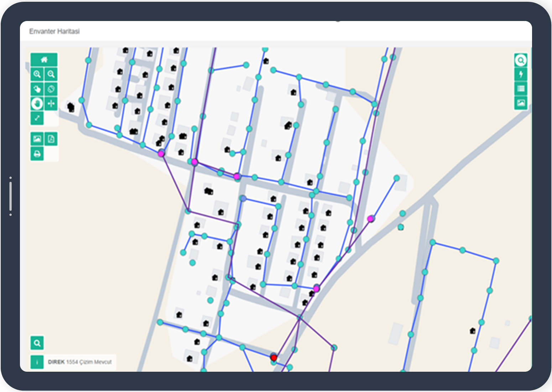Select the red pole marker on the map

point(274,357)
